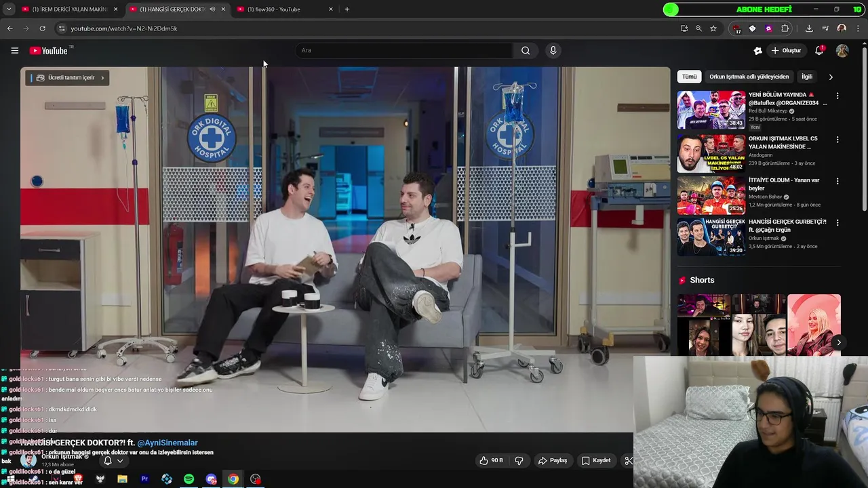Select the Tümü filter chip
The width and height of the screenshot is (868, 488).
(689, 77)
